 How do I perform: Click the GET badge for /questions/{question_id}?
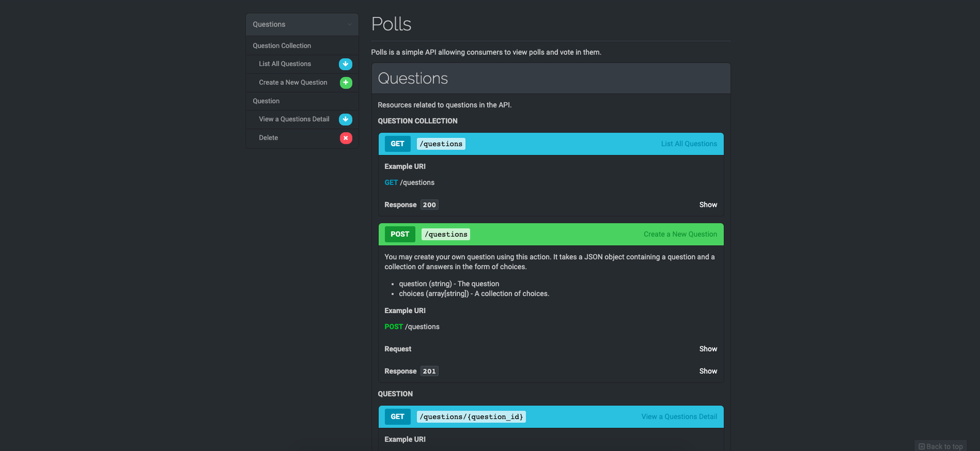[x=397, y=417]
